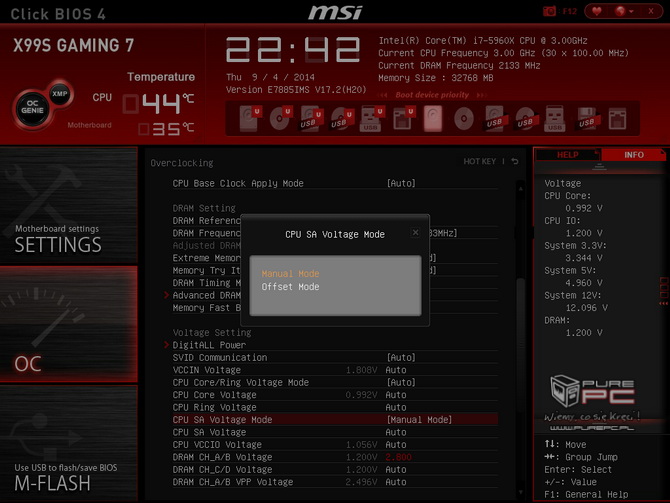Open the M-FLASH BIOS flash section
The height and width of the screenshot is (503, 670).
(69, 443)
